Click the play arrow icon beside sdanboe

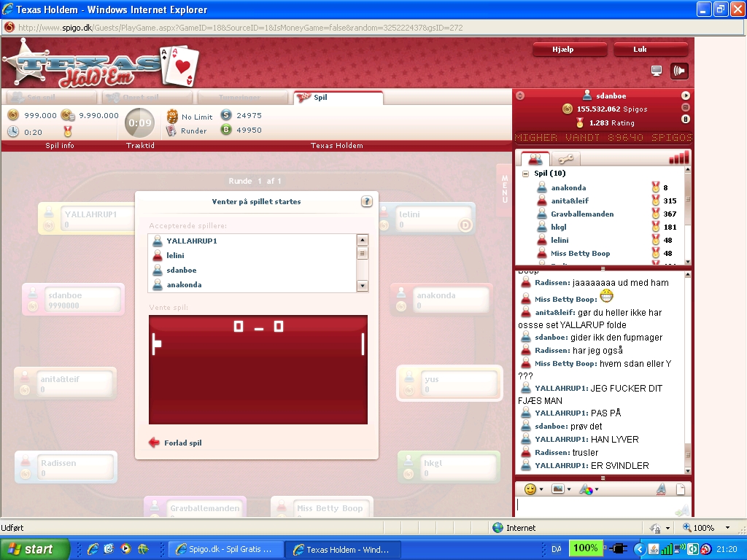686,96
